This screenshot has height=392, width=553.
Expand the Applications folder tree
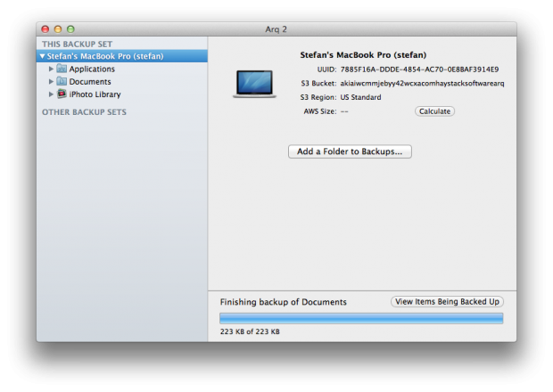(x=51, y=69)
